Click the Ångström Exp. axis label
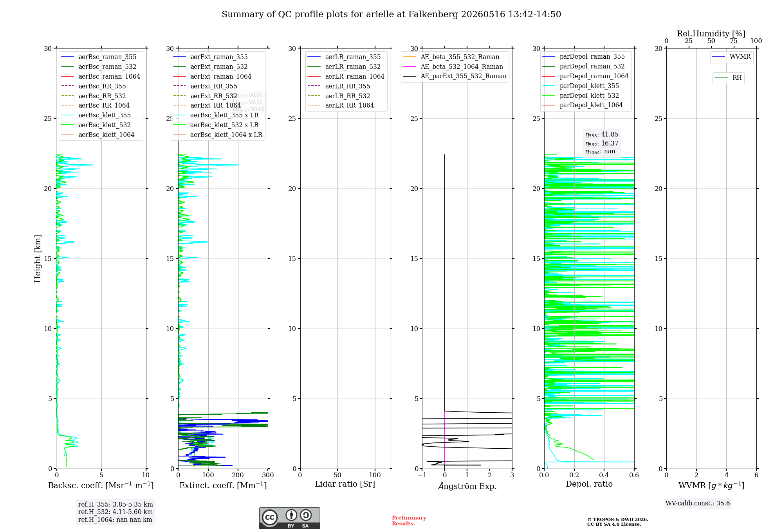Image resolution: width=783 pixels, height=532 pixels. click(x=467, y=486)
